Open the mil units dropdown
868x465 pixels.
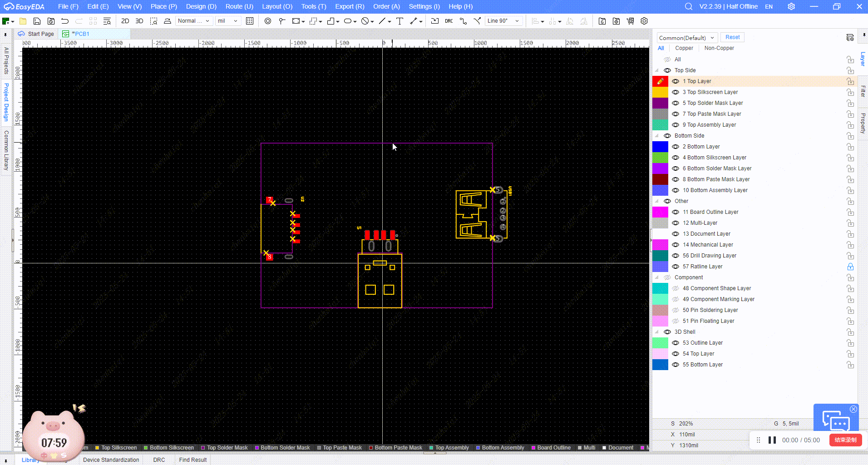(x=228, y=21)
